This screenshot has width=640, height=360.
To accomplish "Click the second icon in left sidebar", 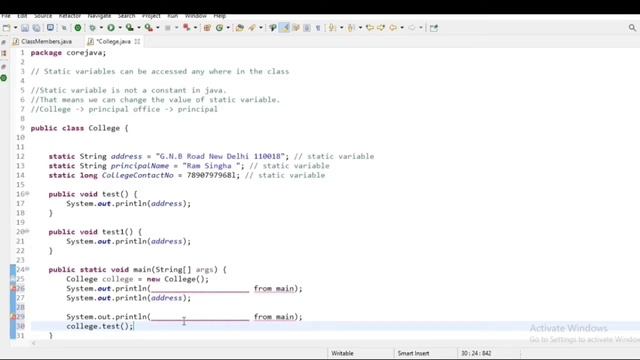I will 4,53.
